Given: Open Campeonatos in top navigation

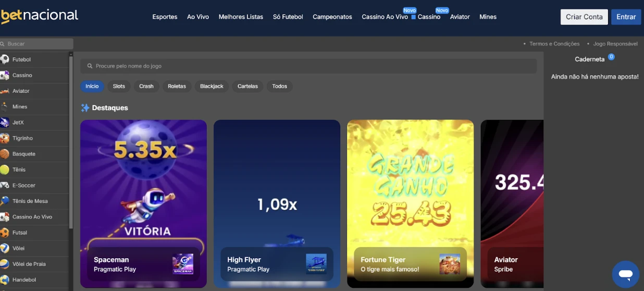Looking at the screenshot, I should (332, 17).
